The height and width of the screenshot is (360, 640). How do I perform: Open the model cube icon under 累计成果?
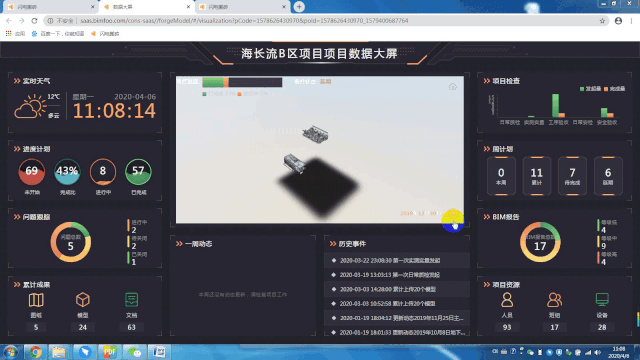click(x=83, y=300)
